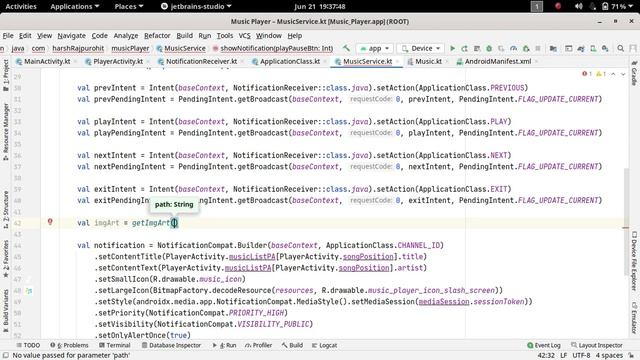Open the app run configuration dropdown
The image size is (640, 360).
point(375,48)
